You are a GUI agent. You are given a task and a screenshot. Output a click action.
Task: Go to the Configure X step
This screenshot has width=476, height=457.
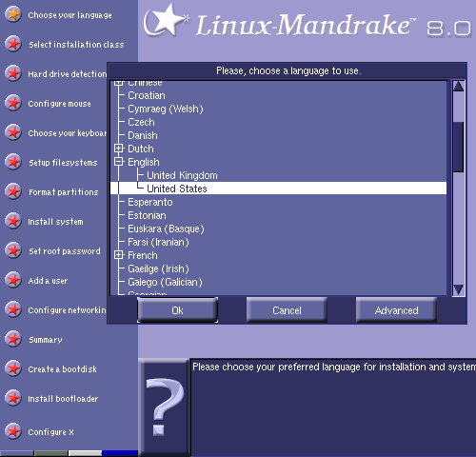(x=50, y=432)
